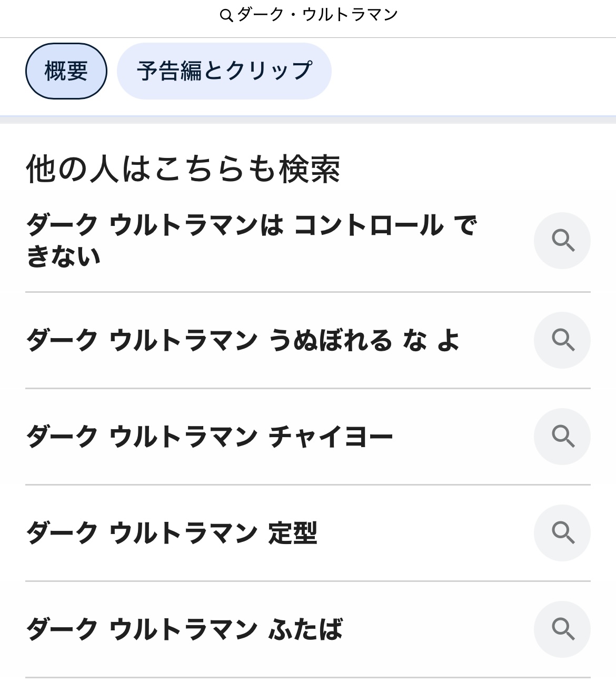
Task: Choose the ダーク ウルトラマン チャイヨー suggestion
Action: tap(210, 437)
